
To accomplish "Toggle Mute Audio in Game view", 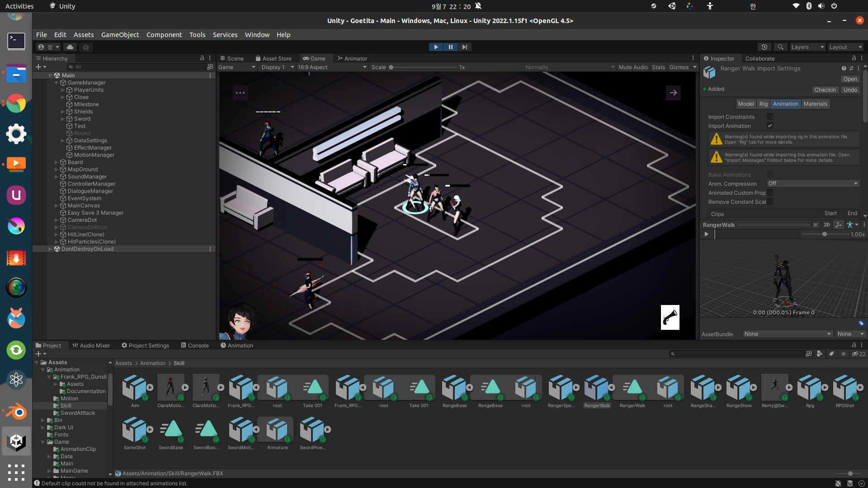I will click(633, 67).
